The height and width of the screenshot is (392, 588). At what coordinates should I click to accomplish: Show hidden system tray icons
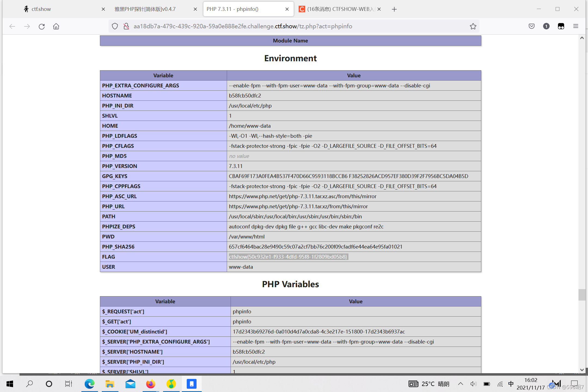pos(461,384)
